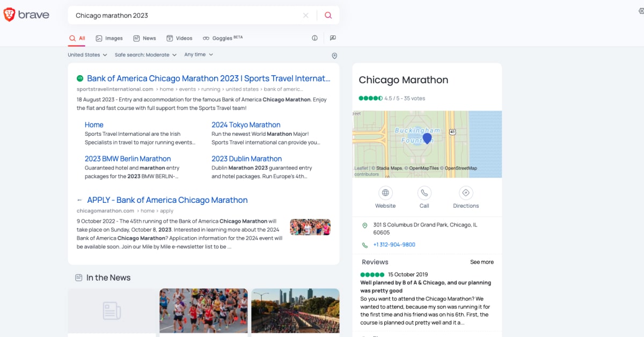The width and height of the screenshot is (644, 337).
Task: Click the magnifying glass search button
Action: point(328,16)
